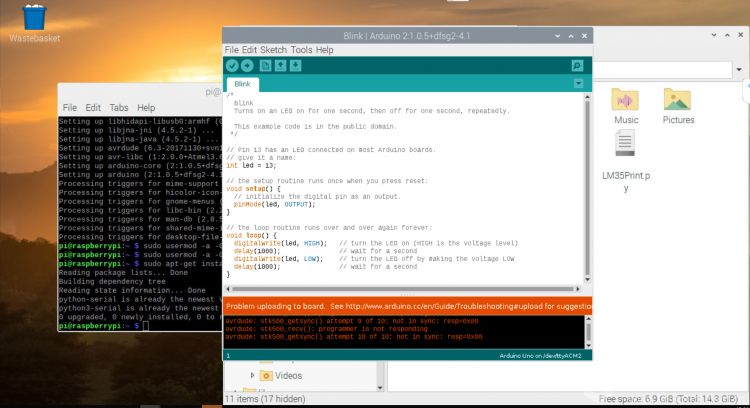The image size is (750, 408).
Task: Click the 'digitalWrite(led, HIGH);' code line
Action: (x=280, y=243)
